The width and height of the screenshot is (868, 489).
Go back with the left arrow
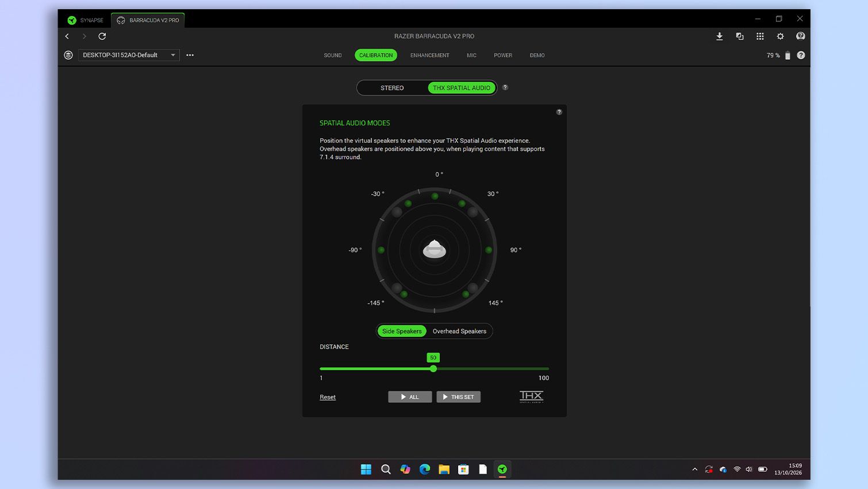click(x=67, y=36)
